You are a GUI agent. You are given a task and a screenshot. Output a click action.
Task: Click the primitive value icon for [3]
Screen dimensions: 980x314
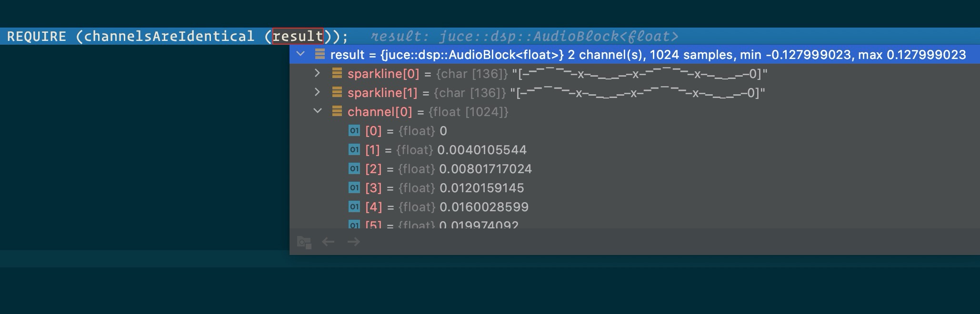(x=354, y=187)
